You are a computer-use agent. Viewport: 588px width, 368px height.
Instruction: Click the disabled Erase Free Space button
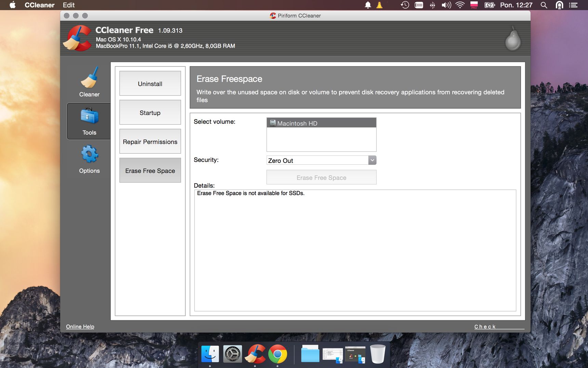point(321,177)
